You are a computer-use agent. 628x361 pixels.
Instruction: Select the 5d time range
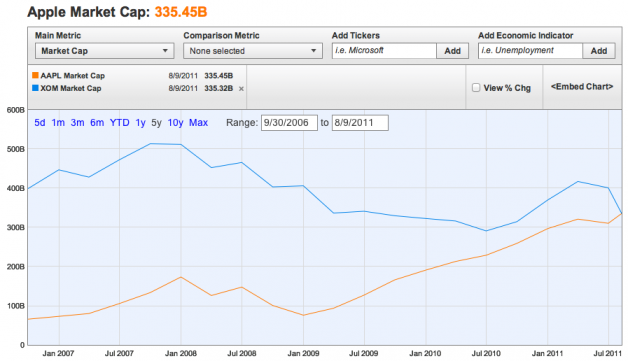(x=40, y=123)
